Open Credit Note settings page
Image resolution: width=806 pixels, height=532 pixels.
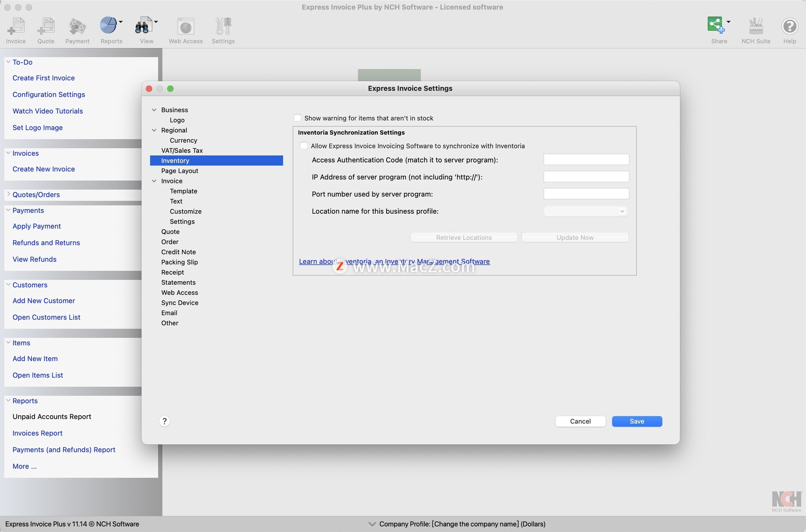178,252
